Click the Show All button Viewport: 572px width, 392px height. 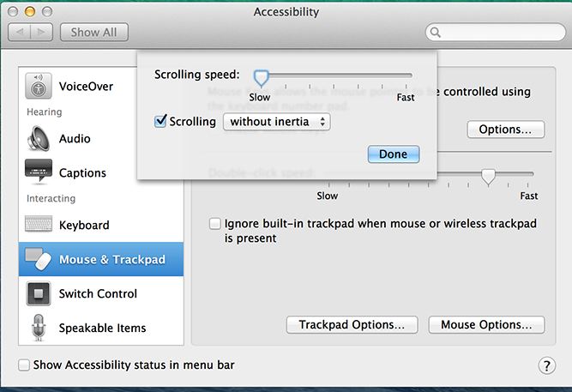click(93, 33)
